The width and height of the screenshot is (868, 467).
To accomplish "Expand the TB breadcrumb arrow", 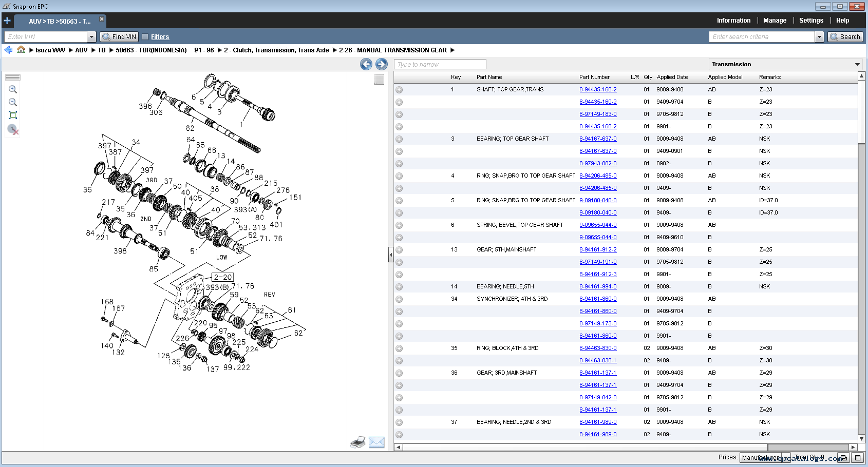I will [x=93, y=50].
